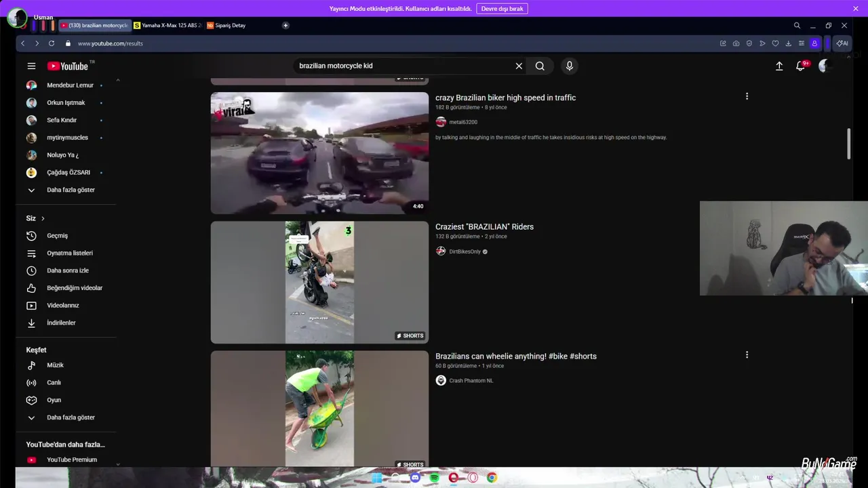Open the Crash Phantom NL channel link
868x488 pixels.
(471, 380)
